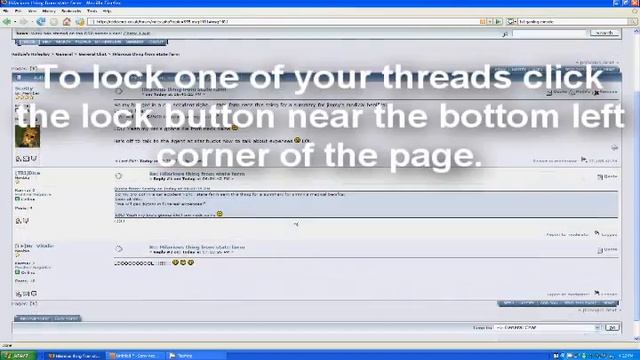Click first poster's personal message icon
The width and height of the screenshot is (640, 360).
pyautogui.click(x=34, y=158)
